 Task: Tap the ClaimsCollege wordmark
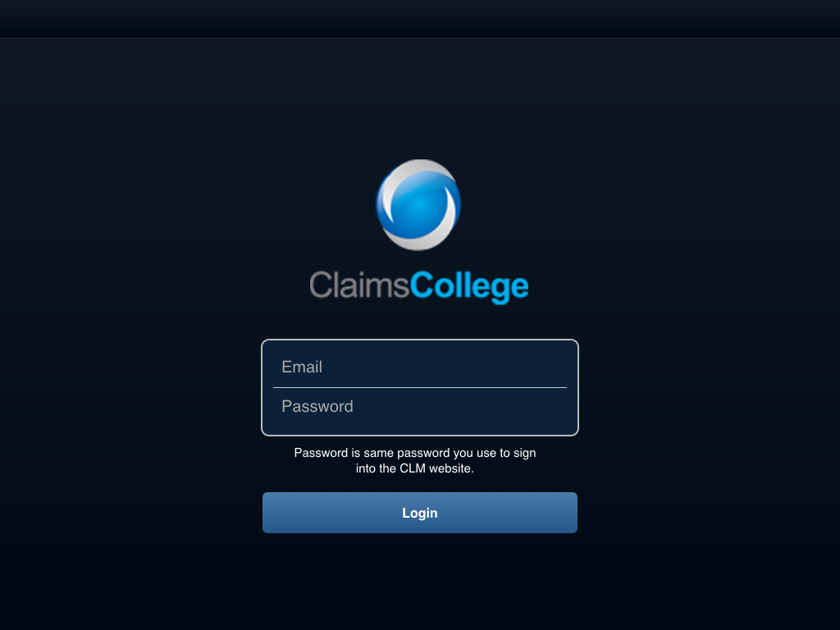click(419, 286)
